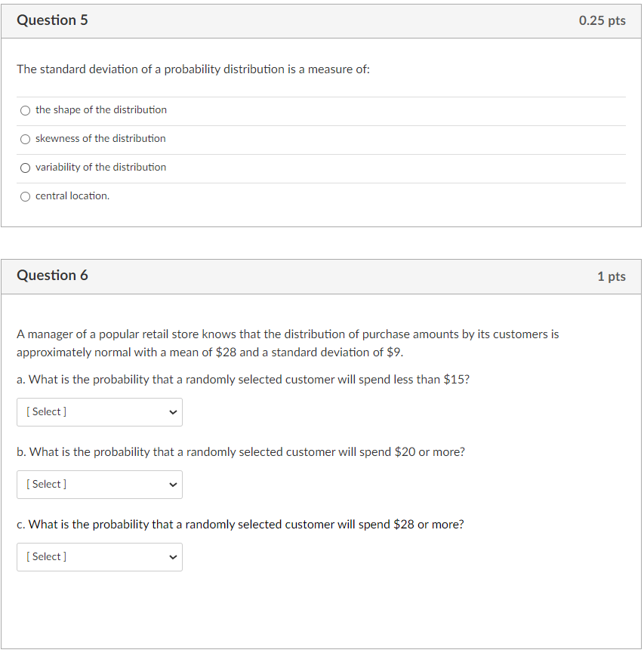644x656 pixels.
Task: Click chevron arrow on third [Select] dropdown
Action: 173,556
